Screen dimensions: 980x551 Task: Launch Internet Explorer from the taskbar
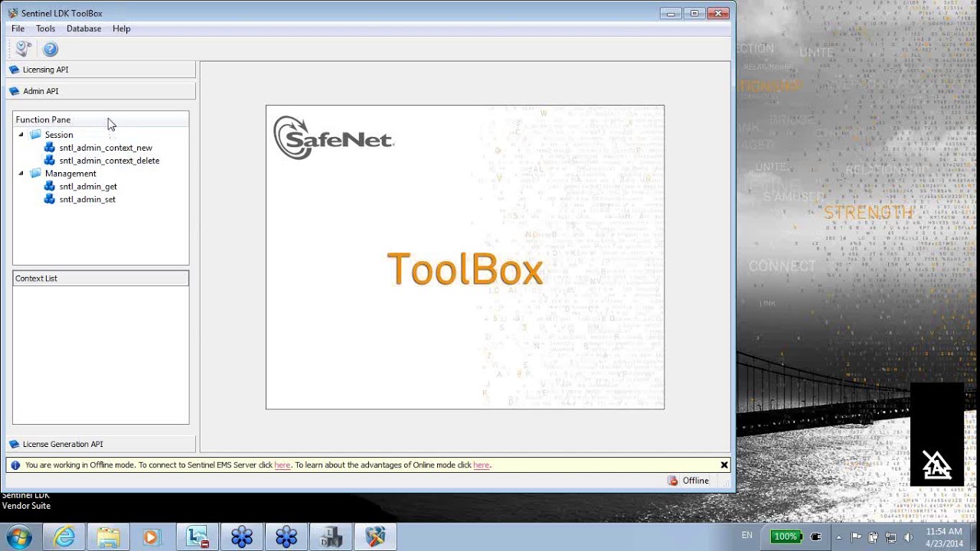click(64, 537)
